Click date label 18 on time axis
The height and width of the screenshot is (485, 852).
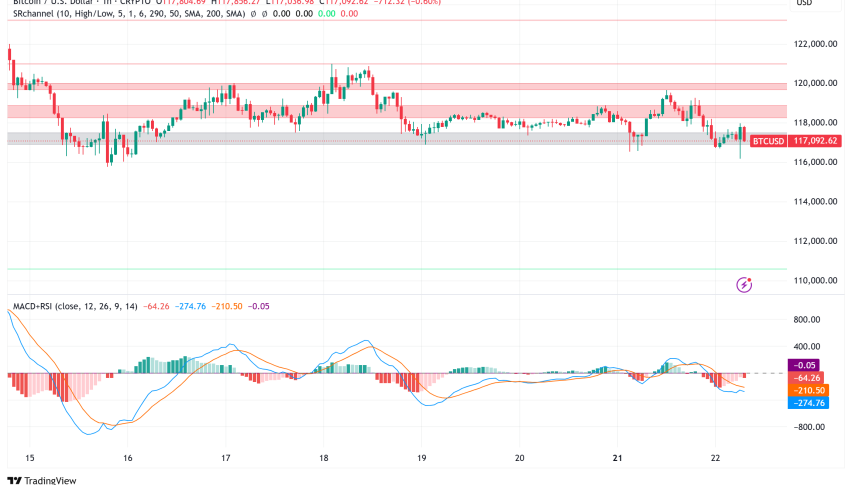click(323, 458)
